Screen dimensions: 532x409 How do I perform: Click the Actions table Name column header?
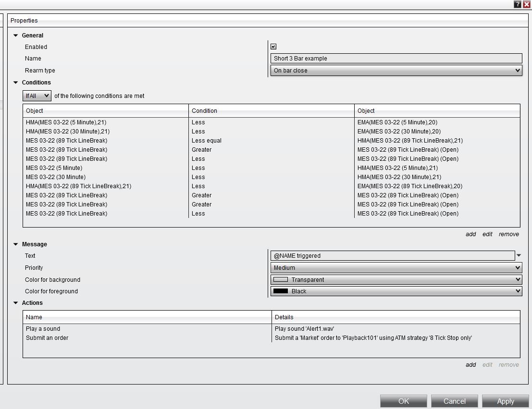[147, 317]
